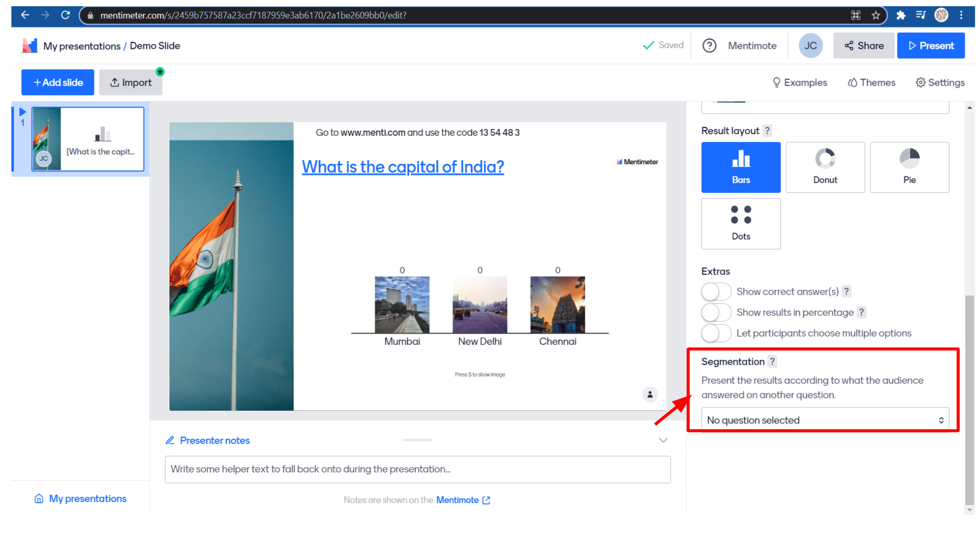This screenshot has width=980, height=551.
Task: Select the Bars result layout
Action: click(741, 167)
